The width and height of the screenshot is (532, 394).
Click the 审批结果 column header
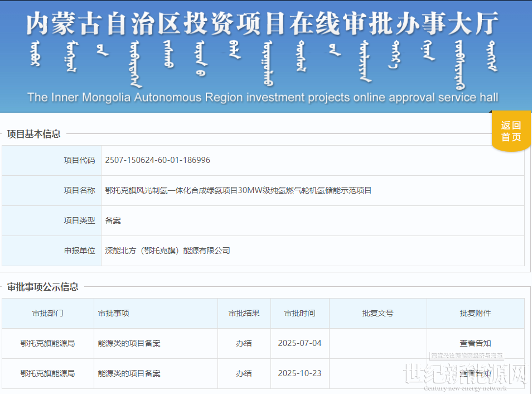pyautogui.click(x=244, y=313)
